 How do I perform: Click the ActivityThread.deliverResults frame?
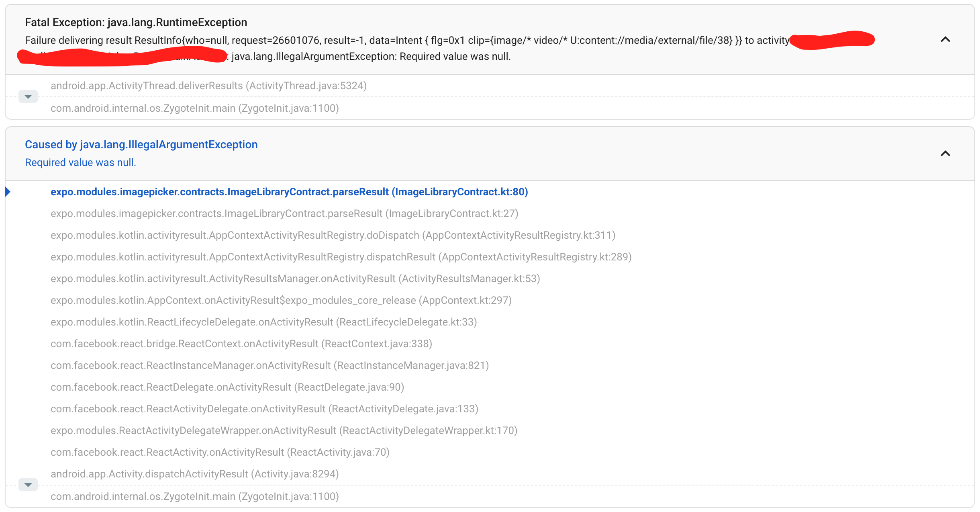coord(208,86)
